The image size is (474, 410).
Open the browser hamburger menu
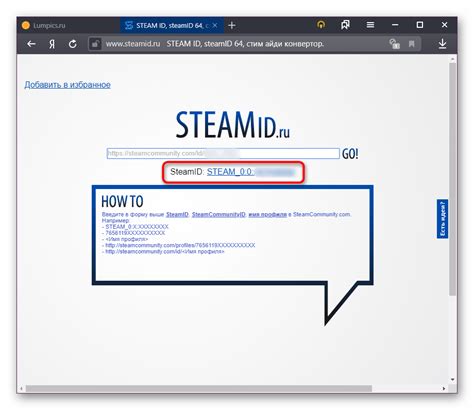click(x=370, y=25)
